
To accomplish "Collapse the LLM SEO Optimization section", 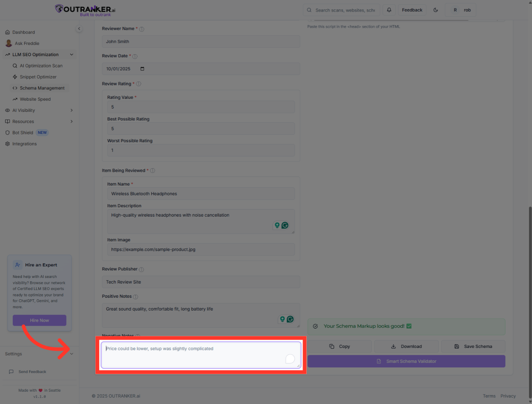I will [x=40, y=55].
